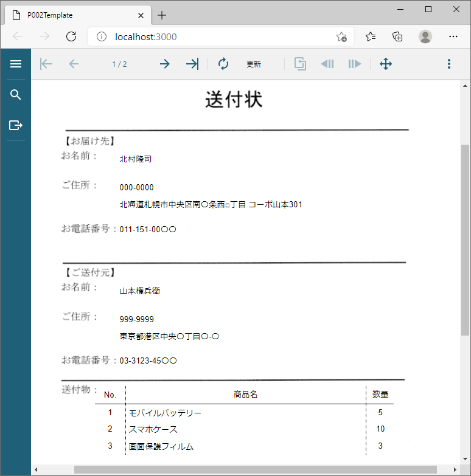Click the 【ご送付元】 section label
Screen dimensions: 471x476
pos(90,272)
